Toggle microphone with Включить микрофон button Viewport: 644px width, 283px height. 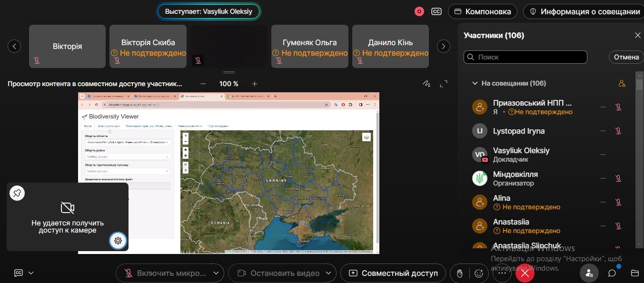click(x=165, y=273)
